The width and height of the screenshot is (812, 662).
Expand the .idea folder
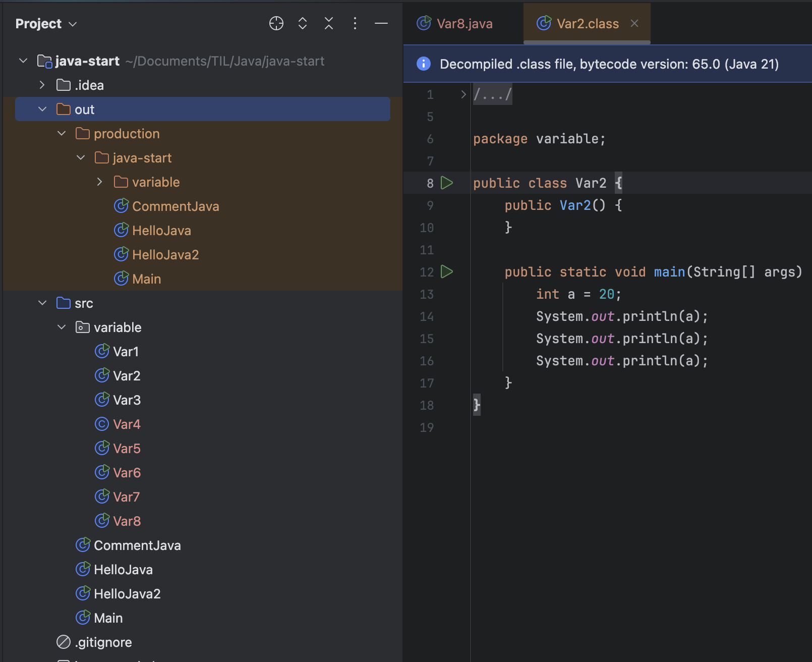click(42, 85)
